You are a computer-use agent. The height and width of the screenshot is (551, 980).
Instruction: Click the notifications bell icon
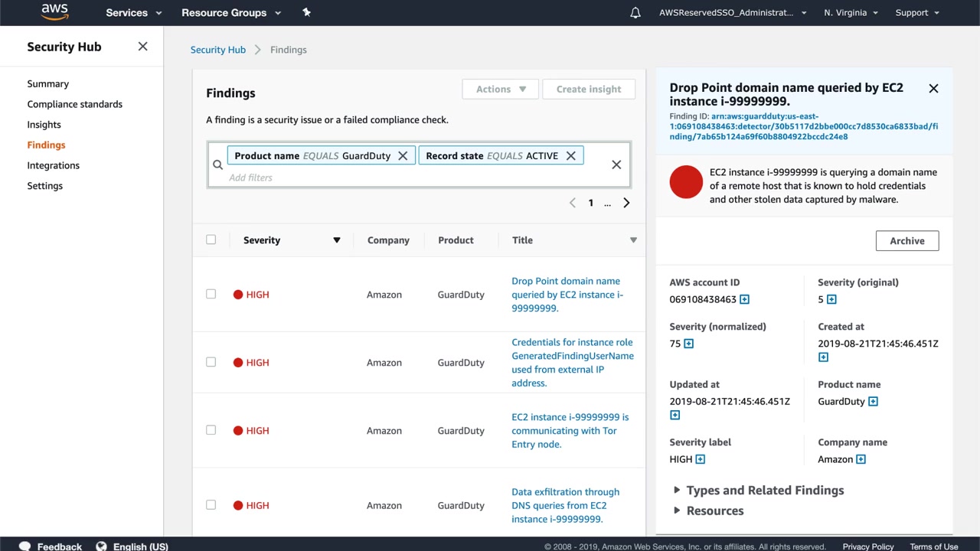635,13
